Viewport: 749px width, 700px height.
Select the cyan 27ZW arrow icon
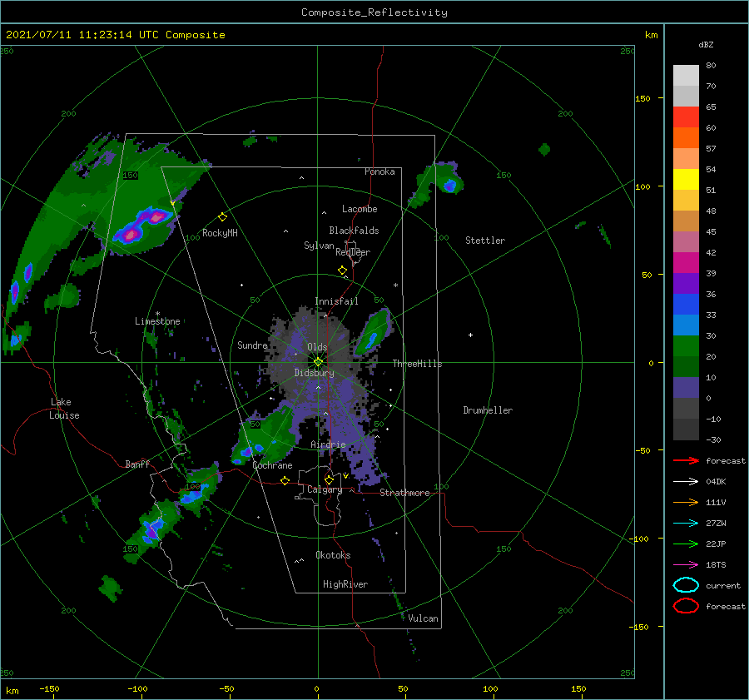pos(686,524)
